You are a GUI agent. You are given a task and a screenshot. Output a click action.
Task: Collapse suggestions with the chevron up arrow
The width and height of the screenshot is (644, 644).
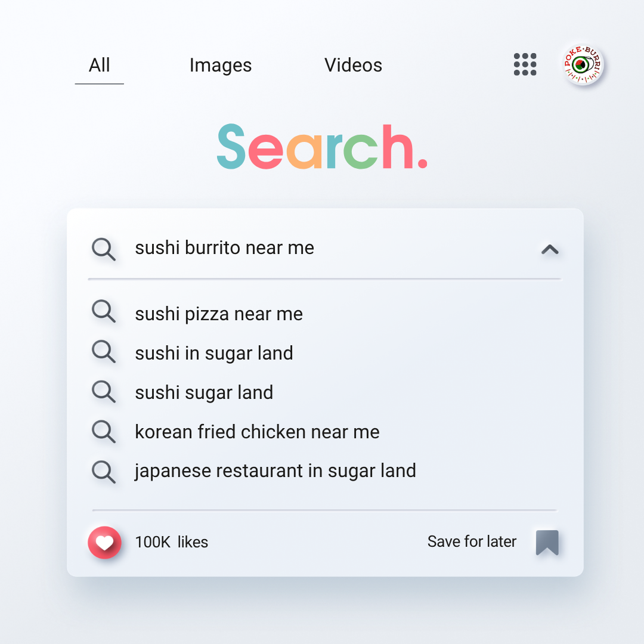click(x=550, y=249)
